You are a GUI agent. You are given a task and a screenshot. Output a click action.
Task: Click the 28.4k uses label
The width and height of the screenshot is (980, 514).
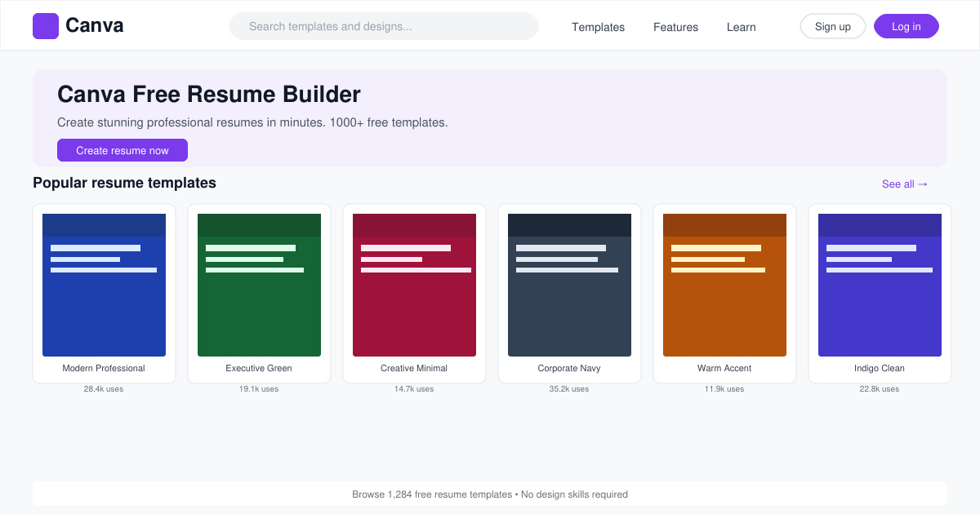104,389
